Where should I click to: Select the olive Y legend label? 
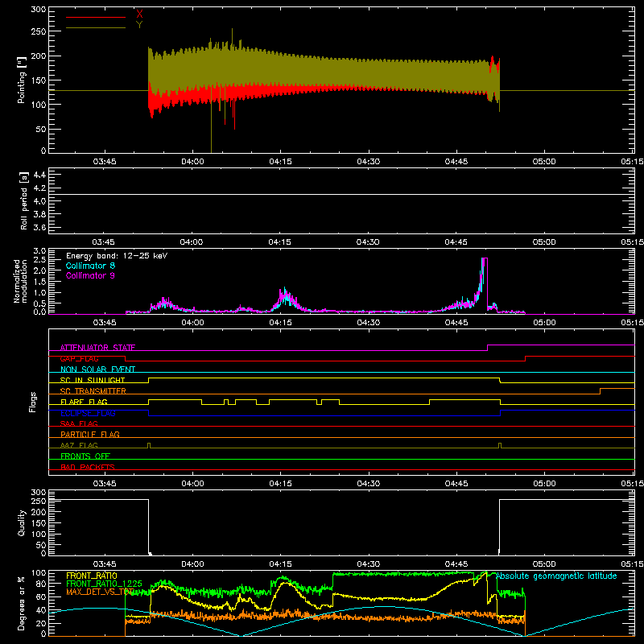pos(139,25)
